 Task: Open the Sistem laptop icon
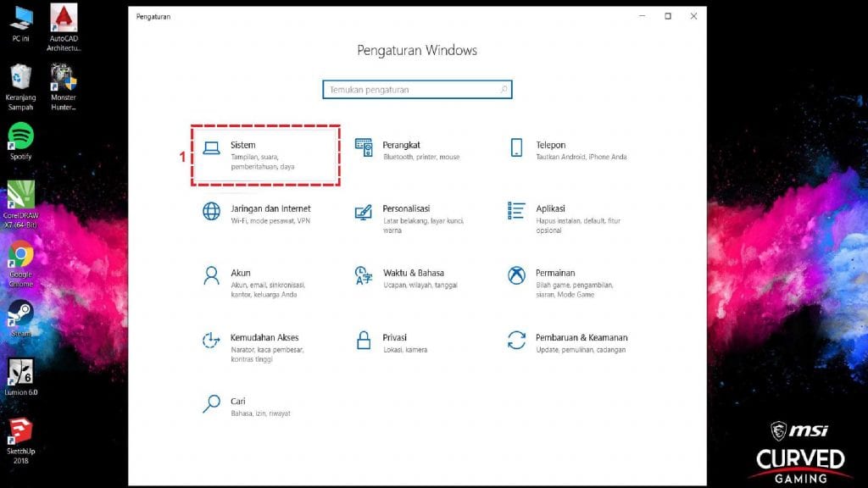211,147
